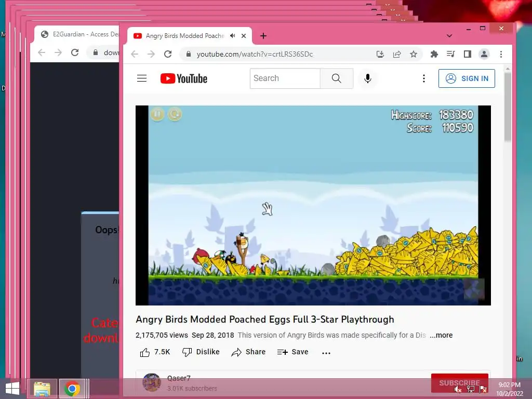Save the video to a playlist

[x=292, y=352]
